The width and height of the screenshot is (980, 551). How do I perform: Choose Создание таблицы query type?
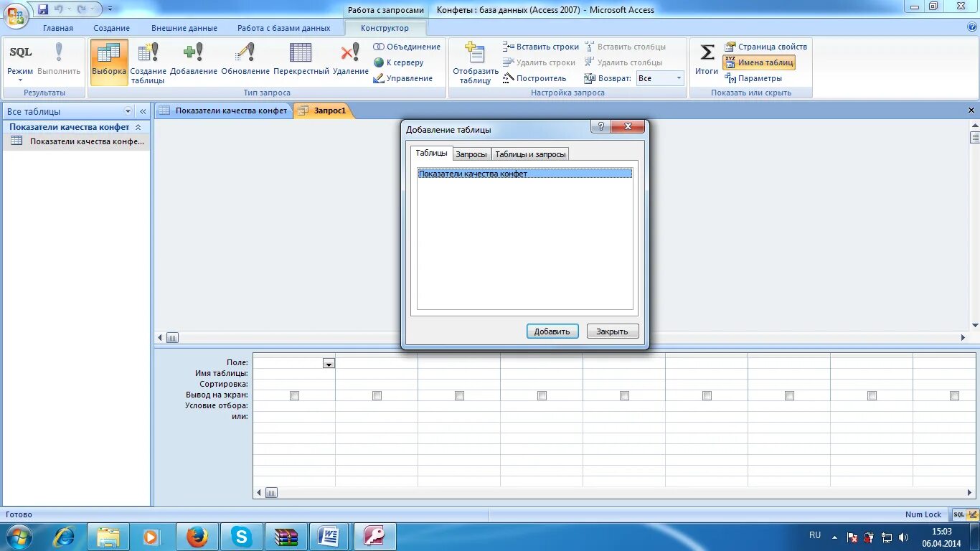149,62
